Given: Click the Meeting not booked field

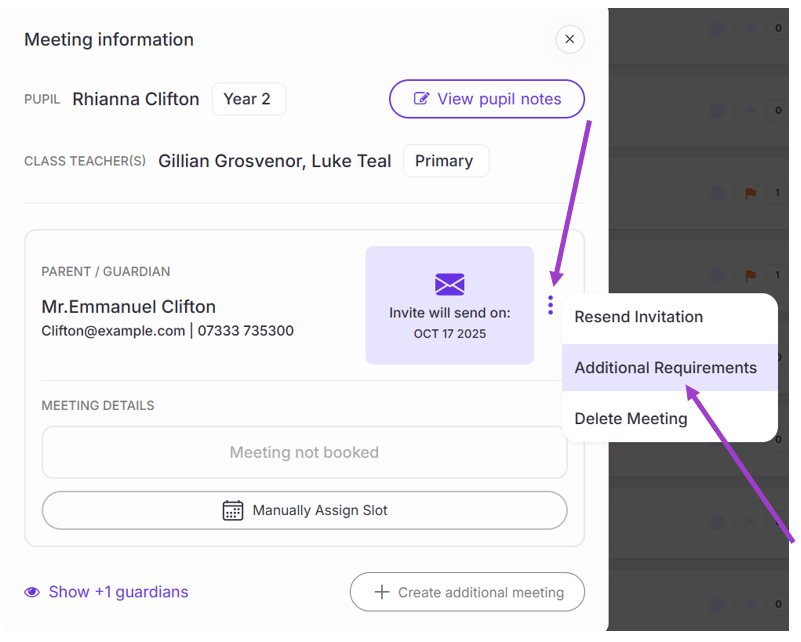Looking at the screenshot, I should pos(304,453).
